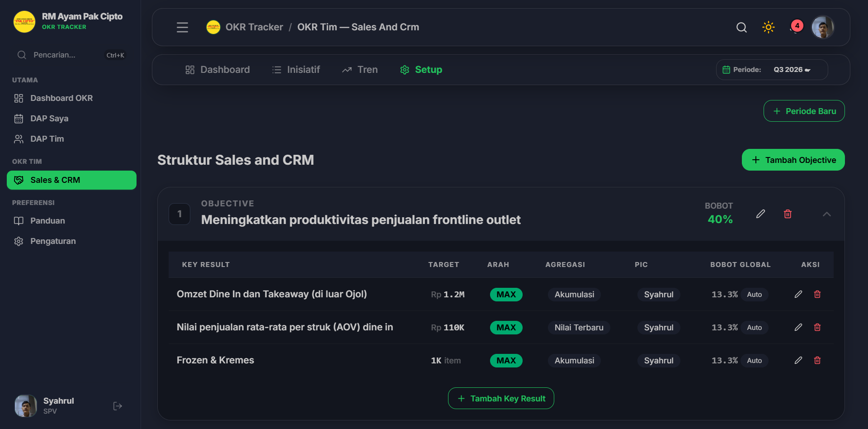Click the Auto badge in Omzet row
The image size is (868, 429).
754,295
